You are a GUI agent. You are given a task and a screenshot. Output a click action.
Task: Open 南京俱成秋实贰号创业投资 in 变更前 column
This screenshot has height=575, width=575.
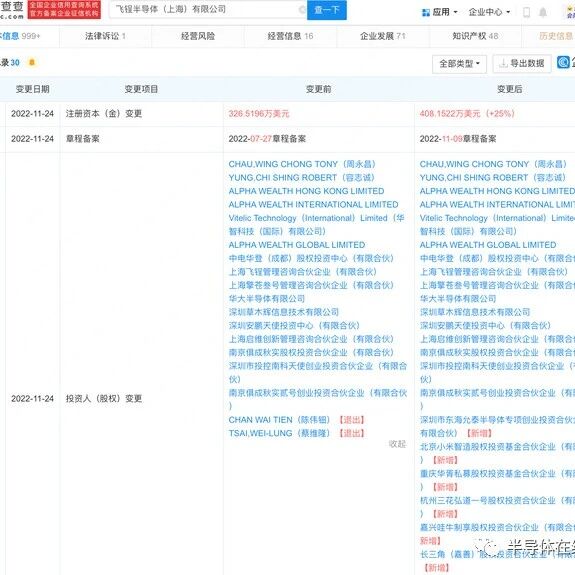(318, 399)
